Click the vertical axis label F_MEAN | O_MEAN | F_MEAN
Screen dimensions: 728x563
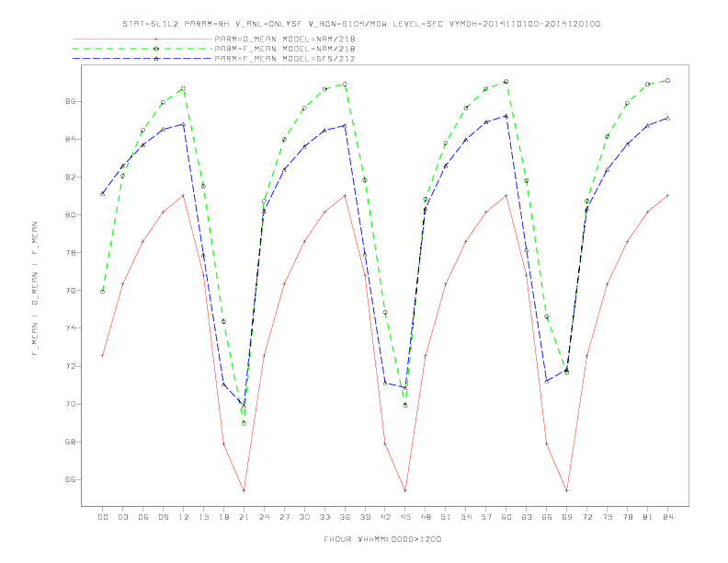(35, 289)
